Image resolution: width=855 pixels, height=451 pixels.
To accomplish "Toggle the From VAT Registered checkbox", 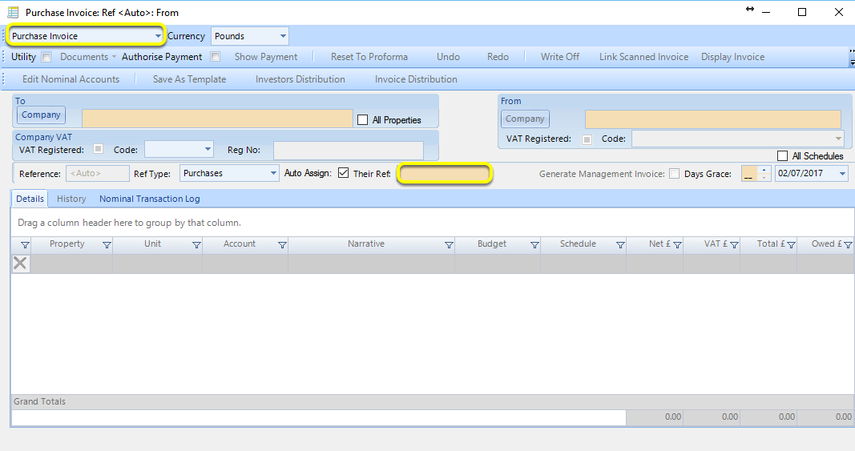I will coord(587,139).
